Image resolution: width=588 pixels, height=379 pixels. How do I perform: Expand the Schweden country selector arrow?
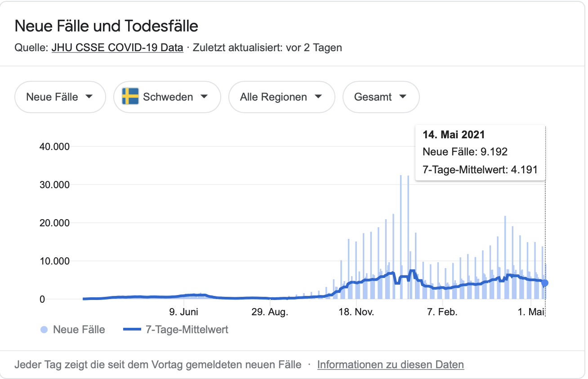pyautogui.click(x=204, y=97)
